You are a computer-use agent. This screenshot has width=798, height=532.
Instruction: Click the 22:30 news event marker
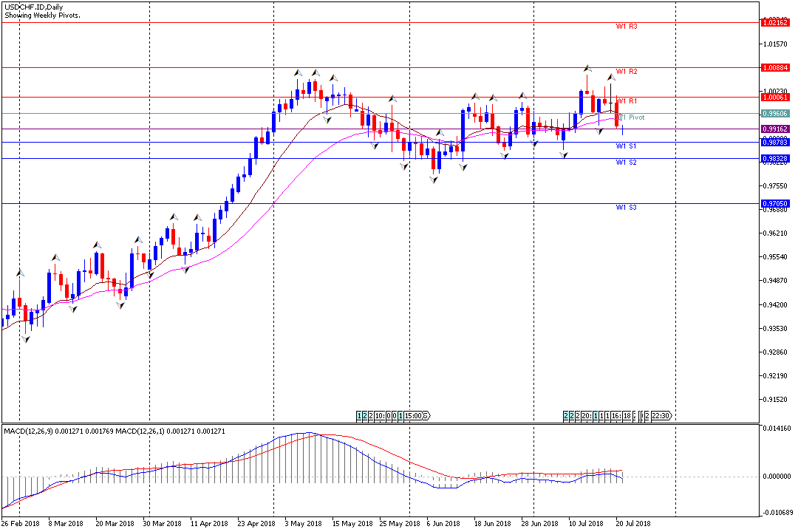(661, 416)
